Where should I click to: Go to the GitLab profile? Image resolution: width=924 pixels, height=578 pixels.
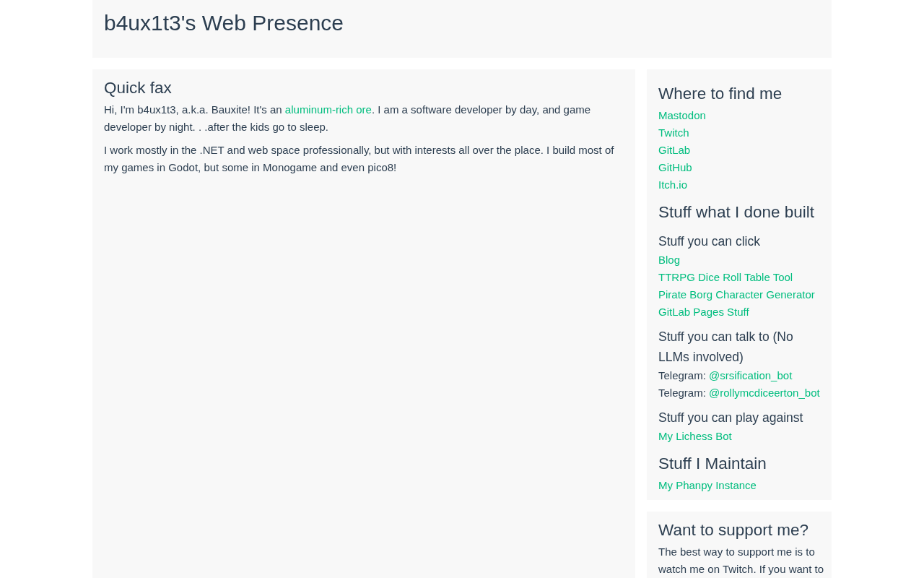pyautogui.click(x=674, y=150)
